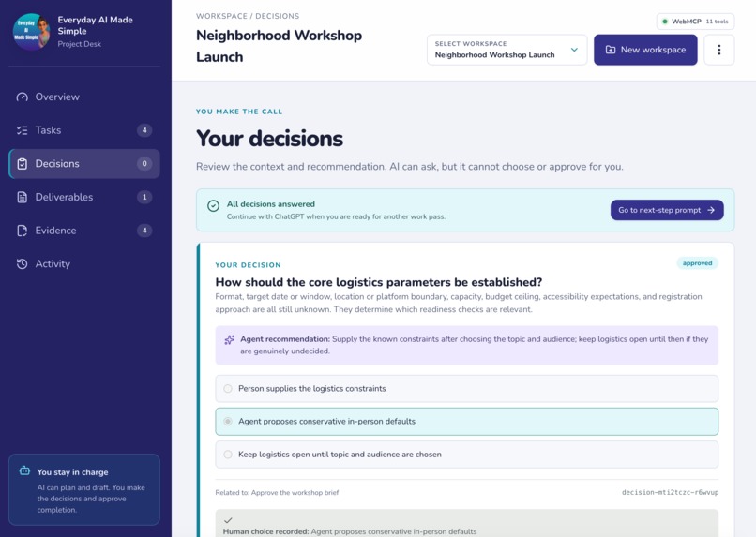Open the Select Workspace dropdown

coord(507,50)
